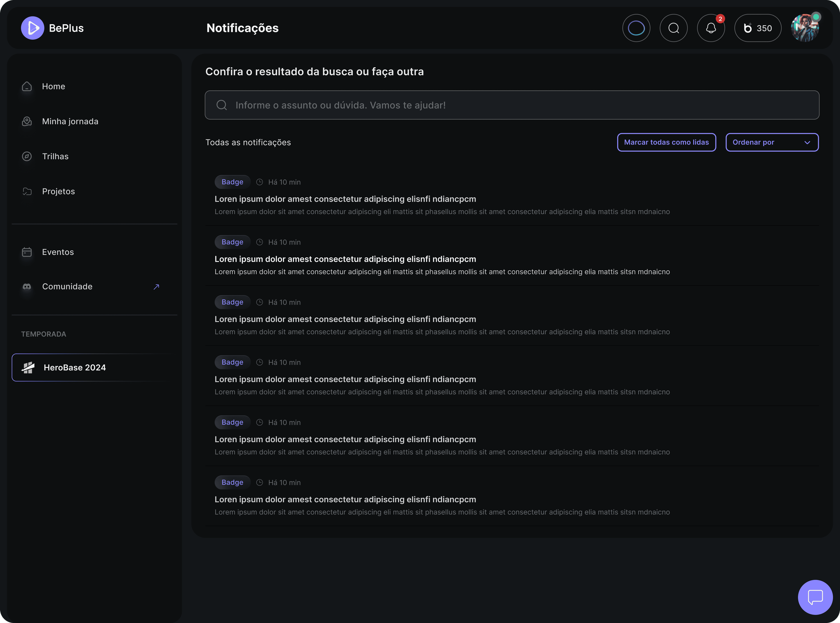Click the Ordenar por chevron arrow

807,142
